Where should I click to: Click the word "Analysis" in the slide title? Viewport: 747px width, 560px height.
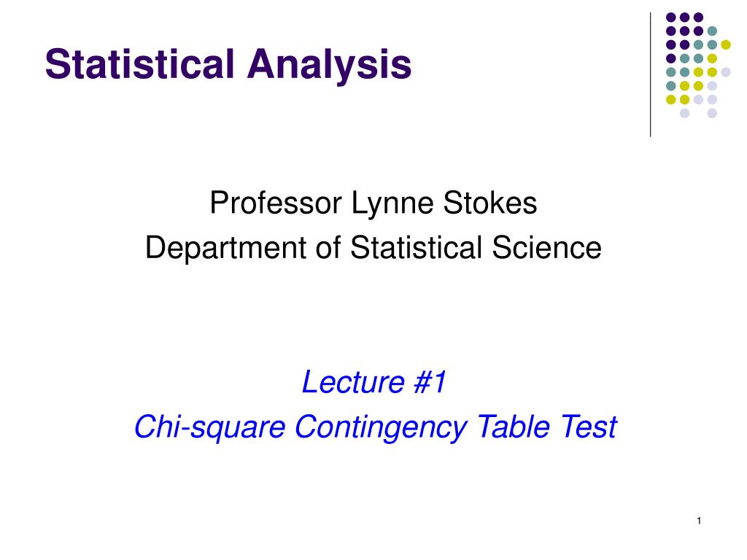point(329,65)
